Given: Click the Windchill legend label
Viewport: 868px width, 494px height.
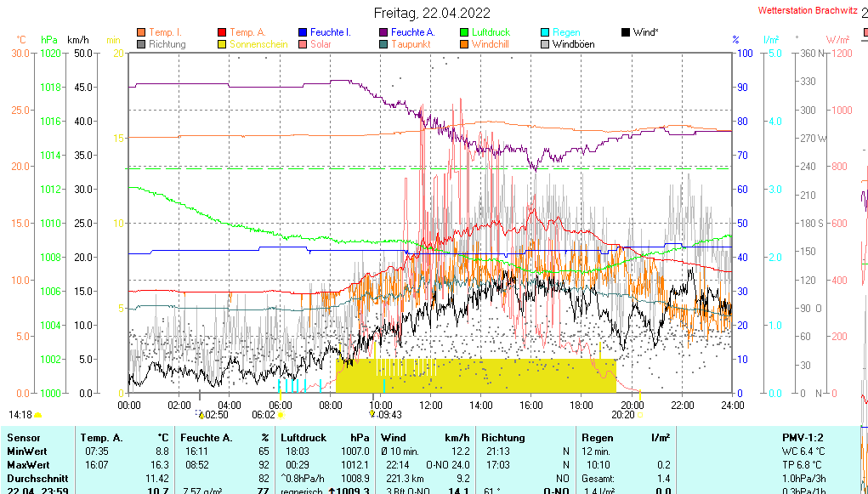Looking at the screenshot, I should click(x=491, y=44).
